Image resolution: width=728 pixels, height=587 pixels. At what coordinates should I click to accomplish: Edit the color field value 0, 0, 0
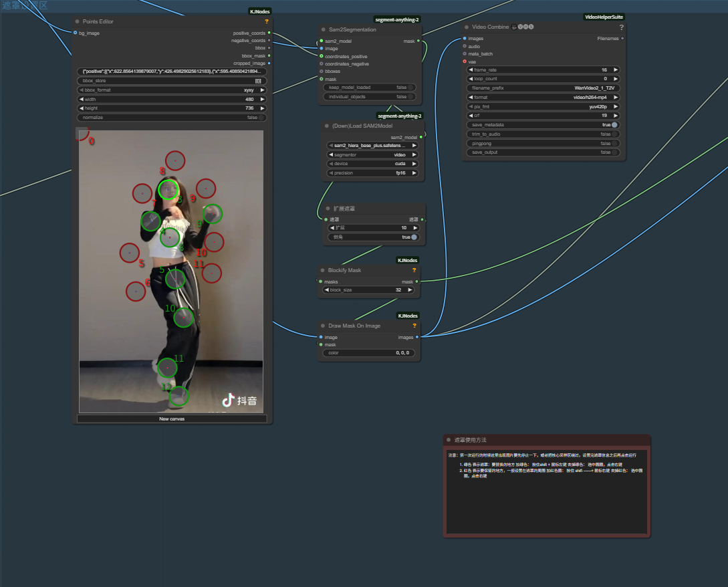[368, 353]
